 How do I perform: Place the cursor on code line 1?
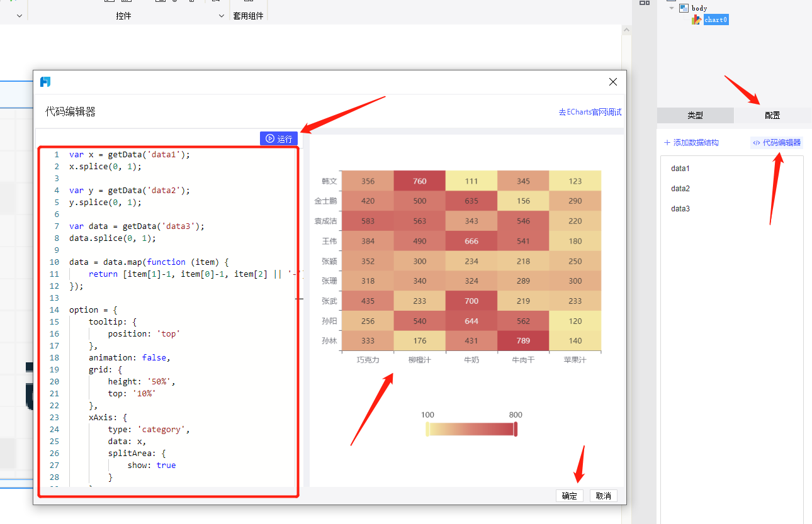pos(129,154)
